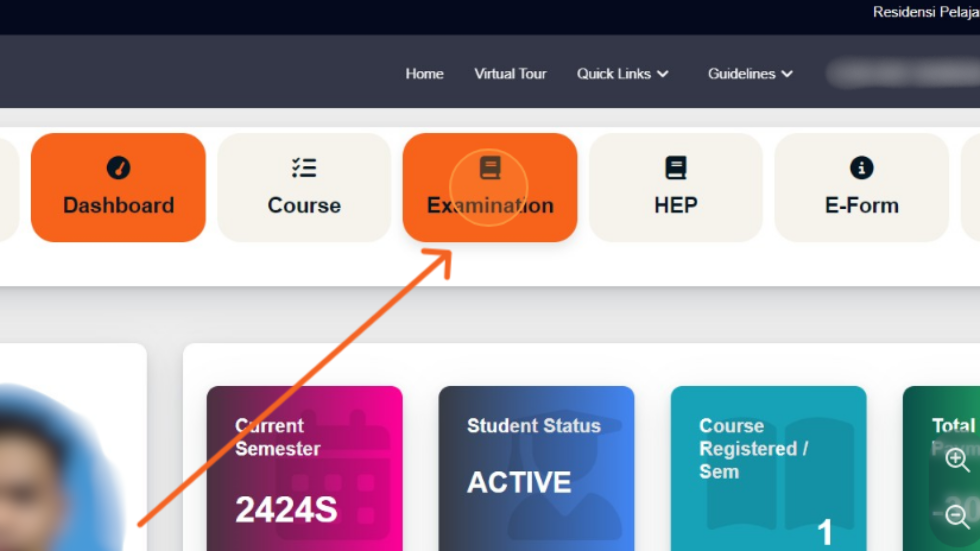The image size is (980, 551).
Task: Open the Examination tile
Action: [490, 187]
